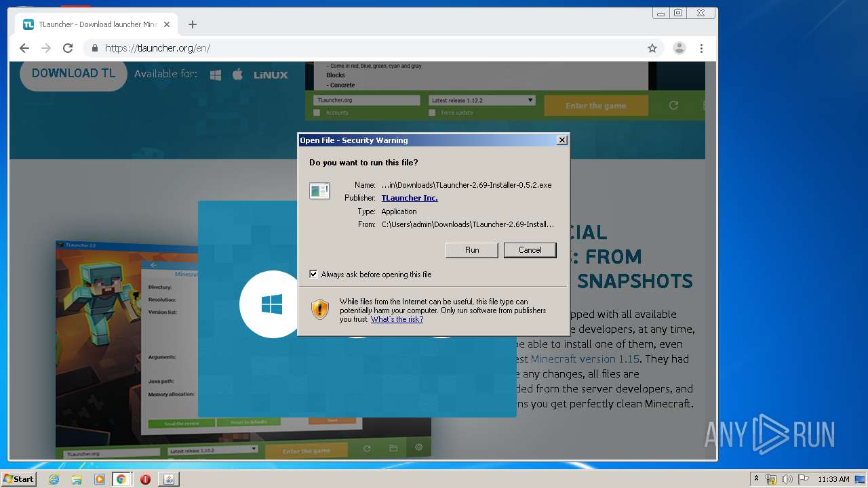The height and width of the screenshot is (488, 868).
Task: Show hidden tray icons arrow
Action: click(x=756, y=479)
